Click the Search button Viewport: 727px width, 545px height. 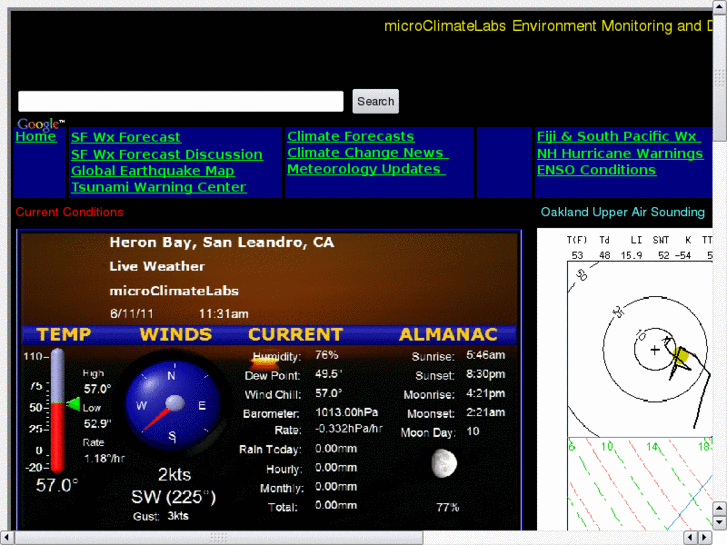point(375,101)
